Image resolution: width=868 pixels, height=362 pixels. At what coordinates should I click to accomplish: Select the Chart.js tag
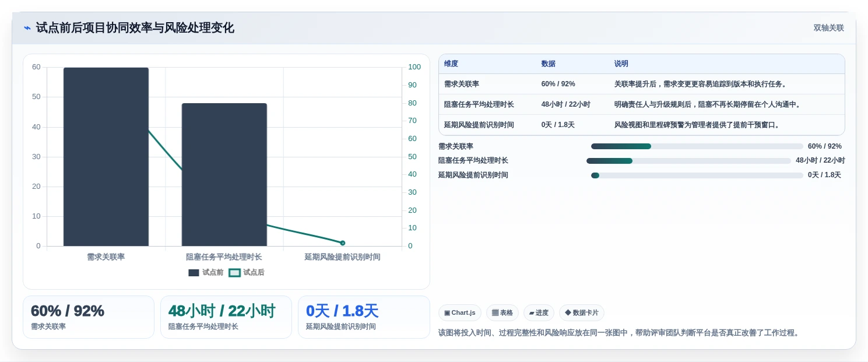point(460,313)
